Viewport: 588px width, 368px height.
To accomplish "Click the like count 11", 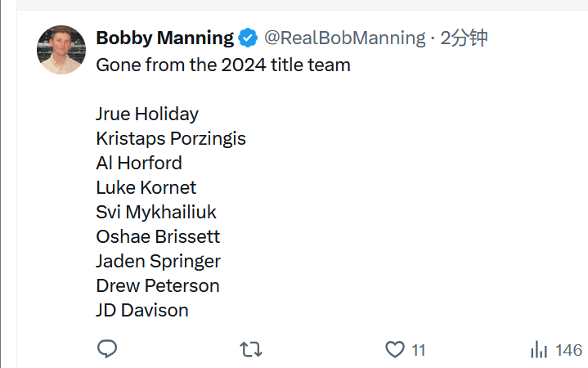I will pos(418,350).
